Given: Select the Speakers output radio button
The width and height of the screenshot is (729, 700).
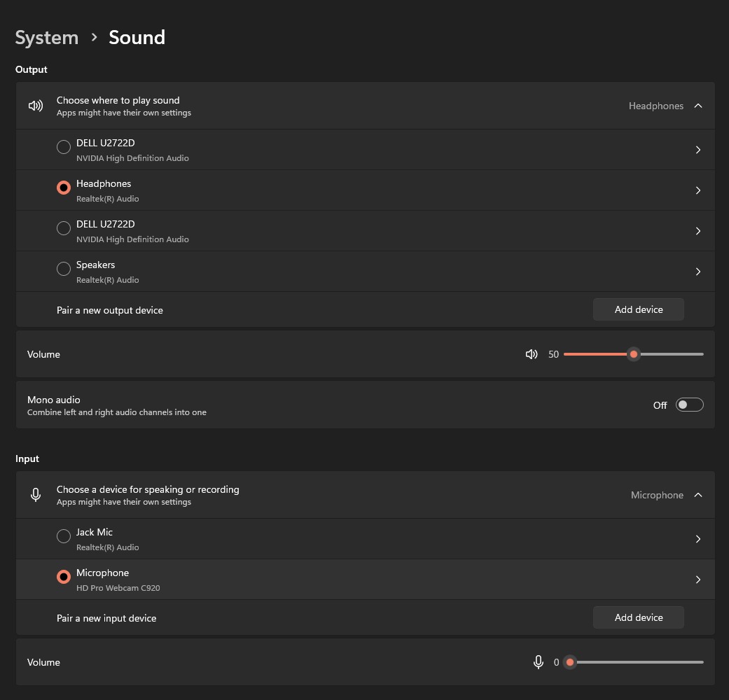Looking at the screenshot, I should (x=64, y=269).
